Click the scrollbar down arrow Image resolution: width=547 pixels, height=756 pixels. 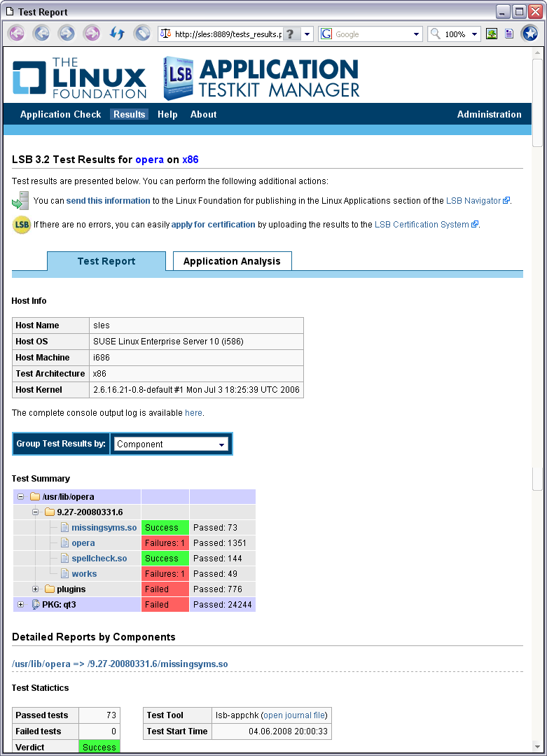coord(537,746)
